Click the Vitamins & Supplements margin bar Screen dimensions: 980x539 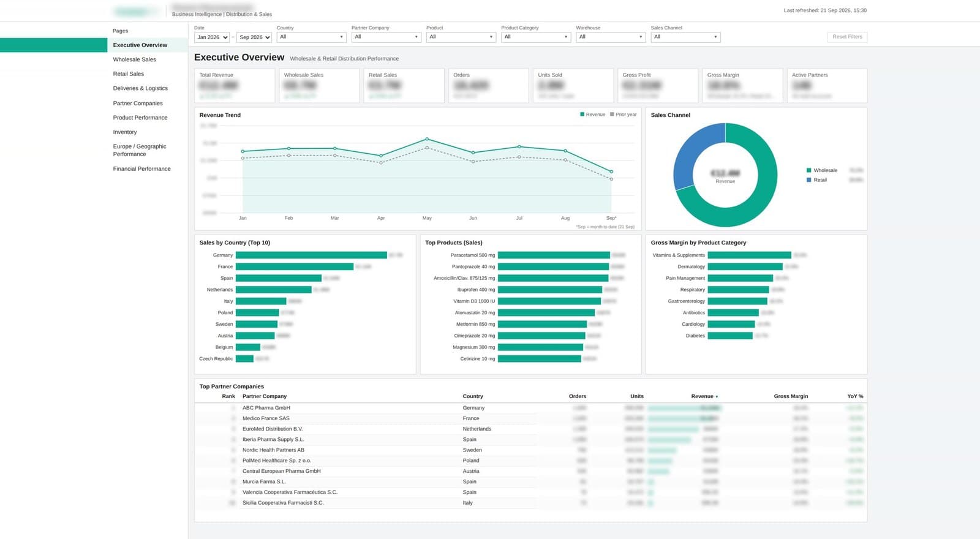coord(750,255)
